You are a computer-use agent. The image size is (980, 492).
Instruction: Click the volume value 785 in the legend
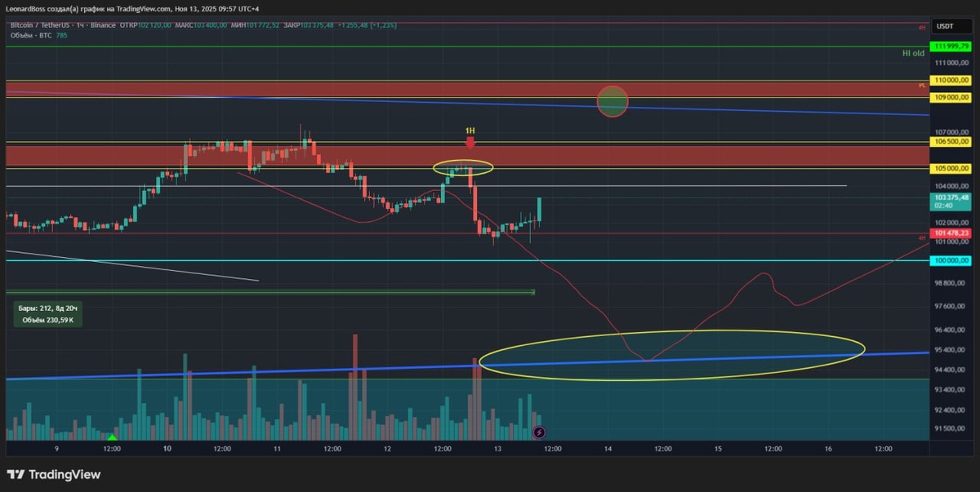click(60, 35)
